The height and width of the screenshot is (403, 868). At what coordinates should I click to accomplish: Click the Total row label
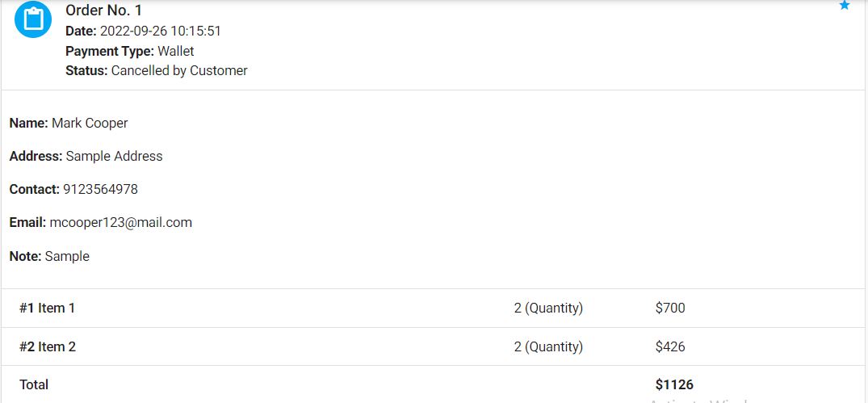[34, 384]
